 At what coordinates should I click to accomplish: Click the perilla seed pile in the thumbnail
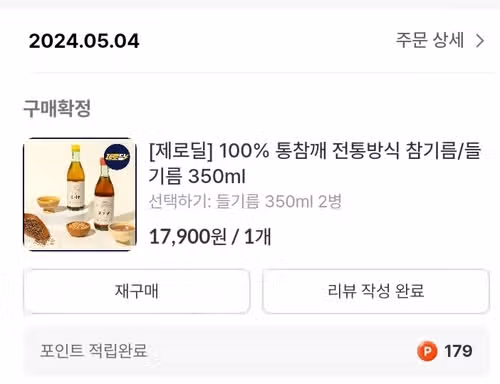pos(38,230)
